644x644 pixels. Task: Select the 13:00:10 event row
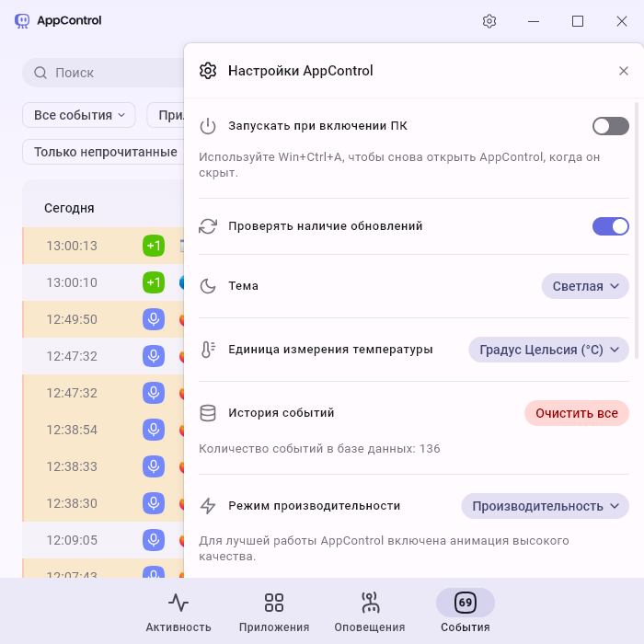(x=103, y=282)
